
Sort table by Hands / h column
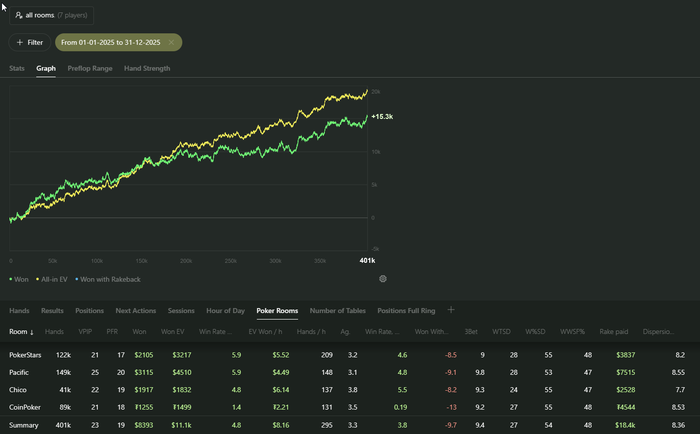[x=311, y=331]
